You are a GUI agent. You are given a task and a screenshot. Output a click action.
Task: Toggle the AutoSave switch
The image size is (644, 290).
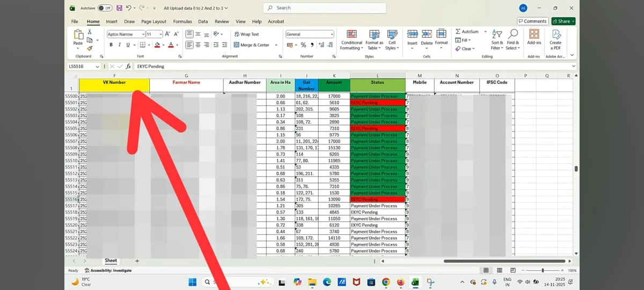tap(104, 8)
